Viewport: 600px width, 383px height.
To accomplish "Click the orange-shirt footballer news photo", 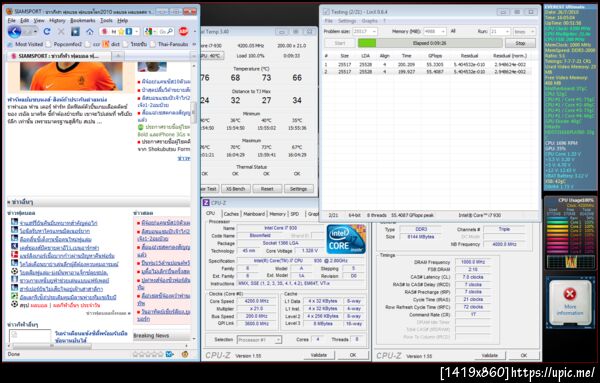I will pos(72,77).
